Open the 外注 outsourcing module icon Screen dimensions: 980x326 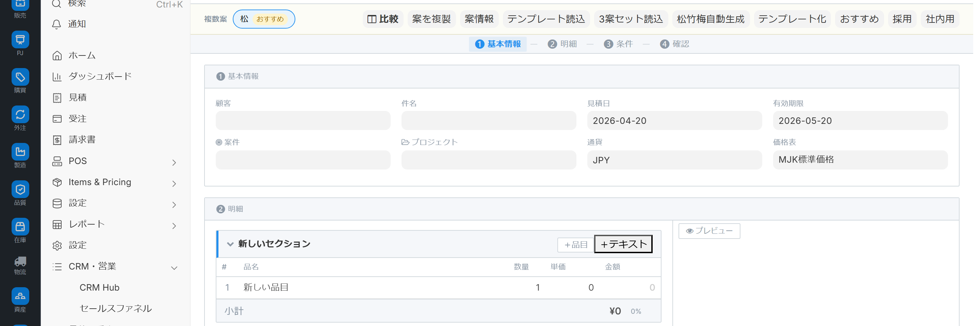click(x=20, y=114)
